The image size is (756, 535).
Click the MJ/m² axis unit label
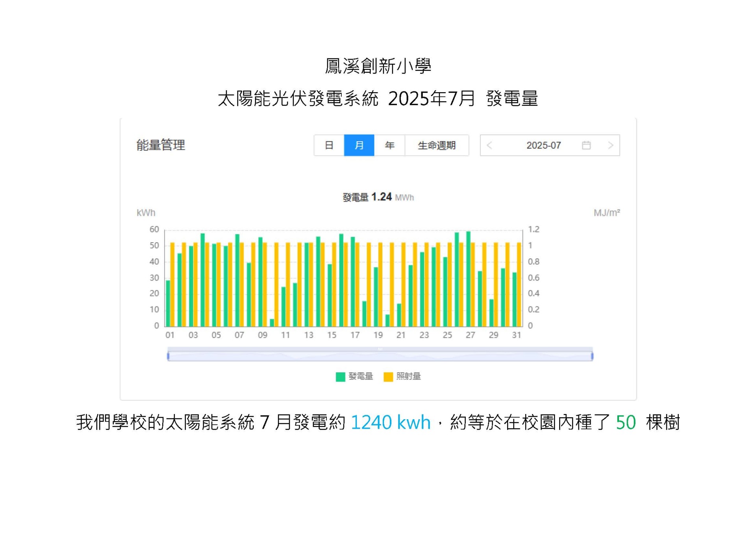607,213
